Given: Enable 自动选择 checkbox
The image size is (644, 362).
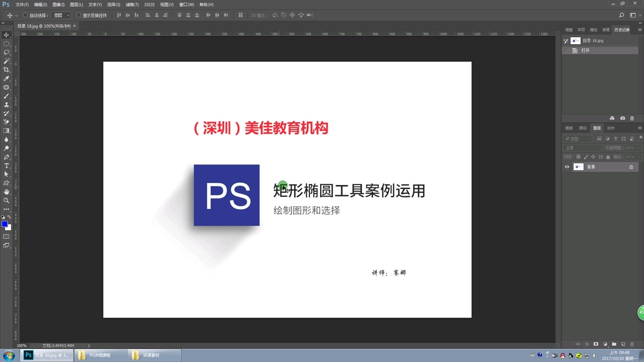Looking at the screenshot, I should pos(26,16).
